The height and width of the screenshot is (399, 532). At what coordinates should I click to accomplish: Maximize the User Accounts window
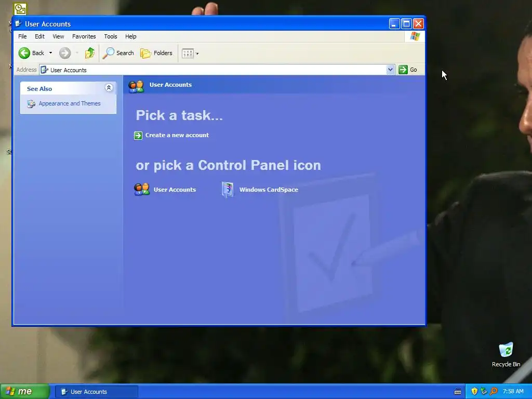point(406,24)
